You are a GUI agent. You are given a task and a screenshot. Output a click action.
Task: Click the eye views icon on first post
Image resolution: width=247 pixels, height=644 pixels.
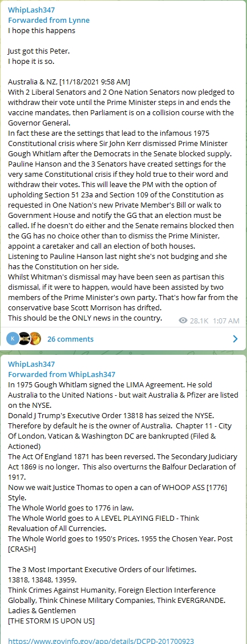click(183, 321)
